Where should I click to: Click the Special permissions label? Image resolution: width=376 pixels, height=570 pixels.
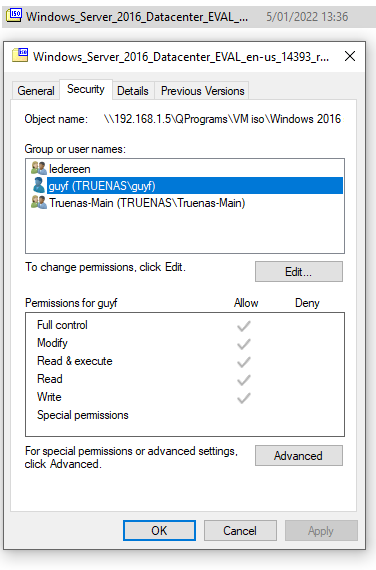click(x=83, y=415)
